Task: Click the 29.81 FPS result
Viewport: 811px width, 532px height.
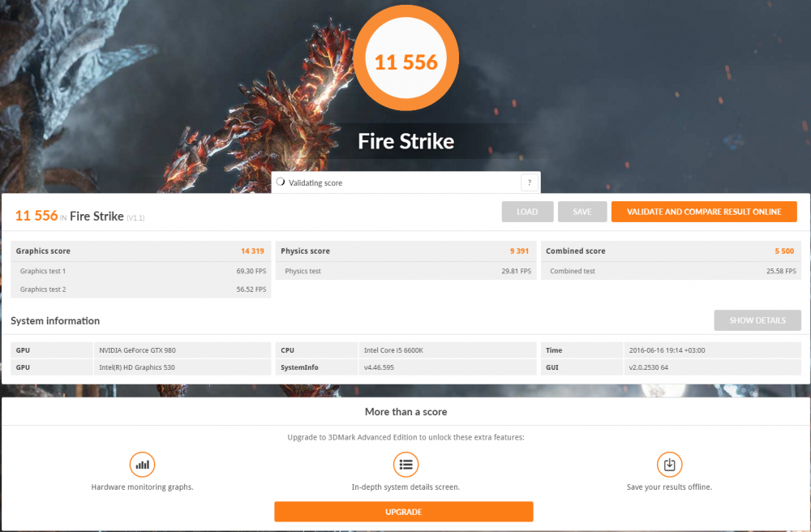Action: coord(516,271)
